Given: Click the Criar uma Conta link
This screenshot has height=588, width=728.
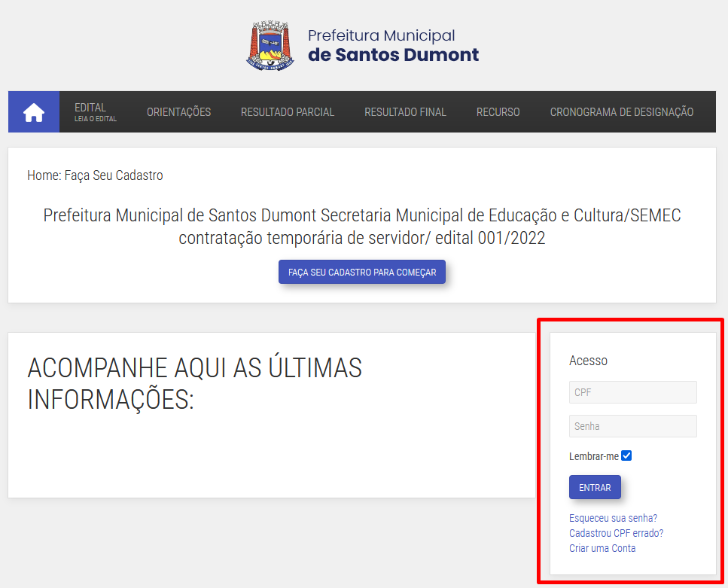Looking at the screenshot, I should 602,548.
